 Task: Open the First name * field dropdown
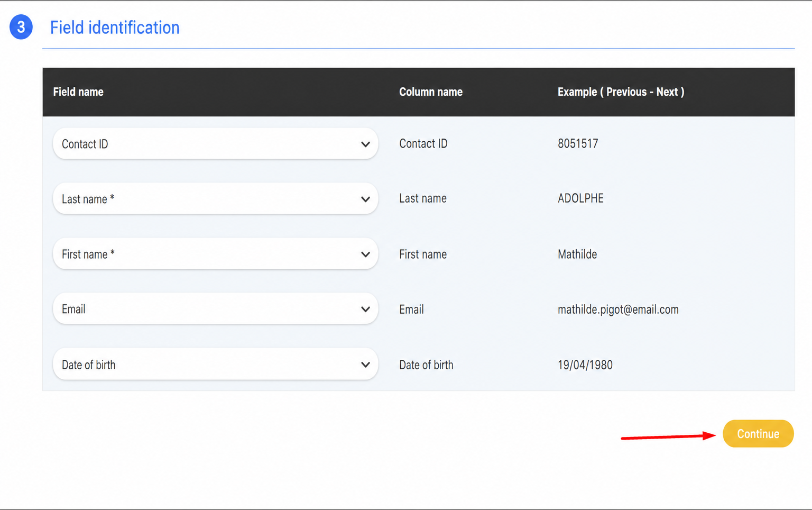[x=215, y=254]
